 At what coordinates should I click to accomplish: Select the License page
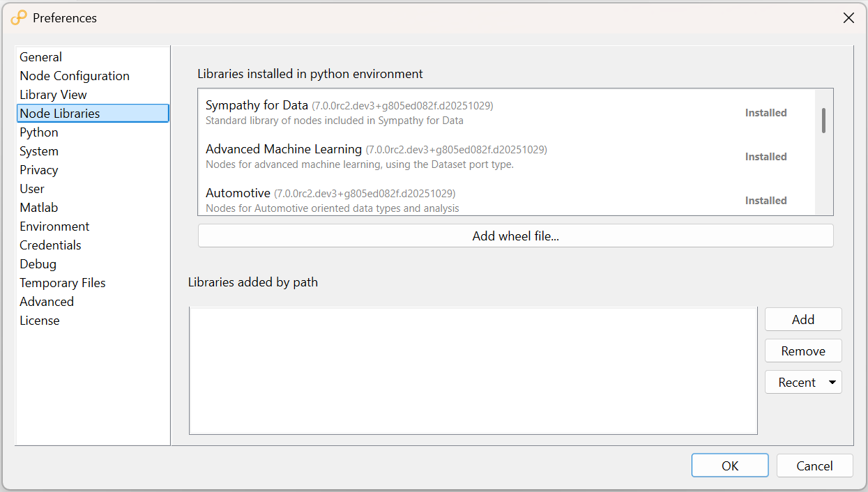(x=40, y=320)
